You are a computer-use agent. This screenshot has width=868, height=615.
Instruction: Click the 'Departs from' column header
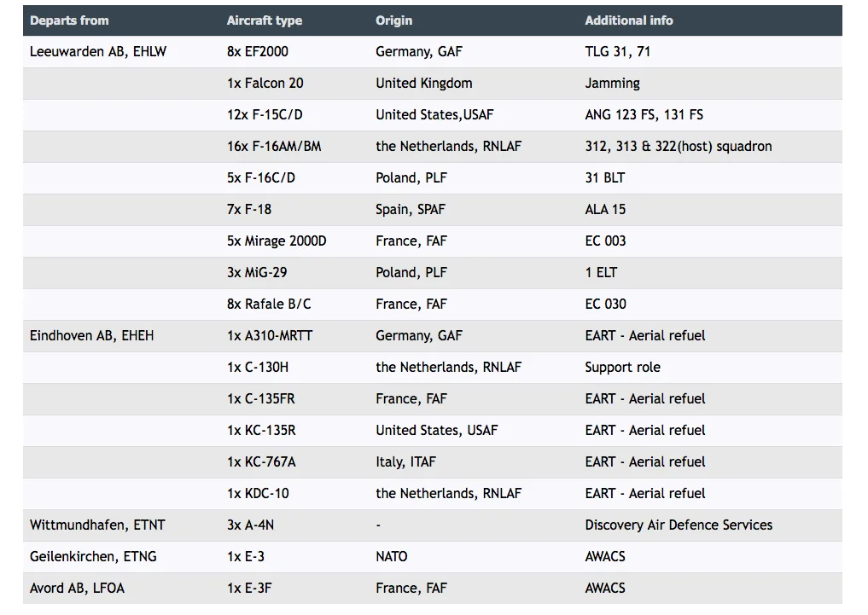(69, 21)
